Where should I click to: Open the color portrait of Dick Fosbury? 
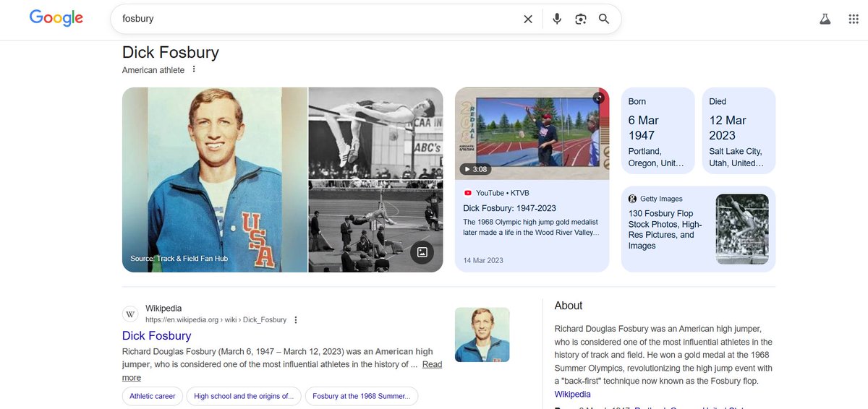(x=215, y=180)
